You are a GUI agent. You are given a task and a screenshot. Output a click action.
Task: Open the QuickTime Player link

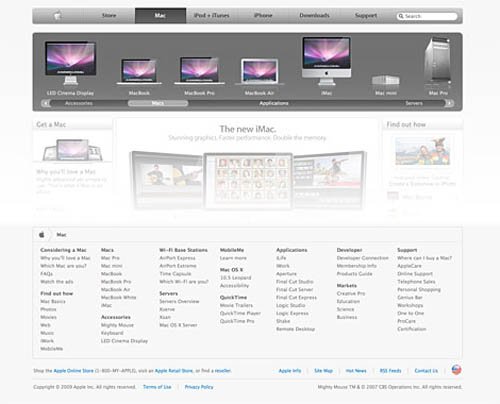click(240, 313)
